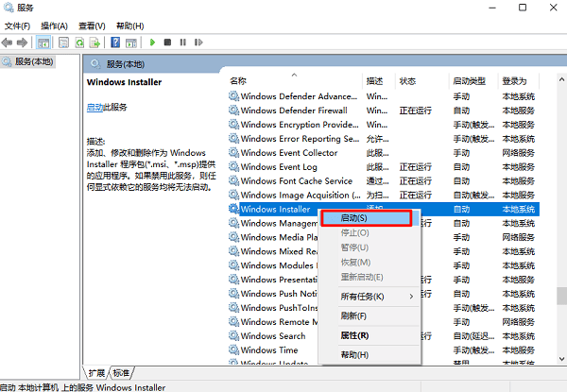This screenshot has width=567, height=392.
Task: Open the 文件(F) menu
Action: tap(18, 26)
